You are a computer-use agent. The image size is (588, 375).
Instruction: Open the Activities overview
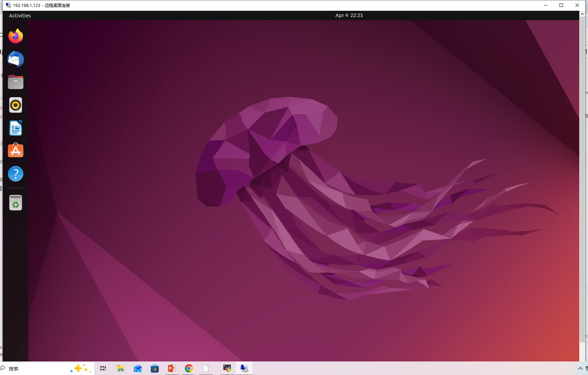point(20,15)
